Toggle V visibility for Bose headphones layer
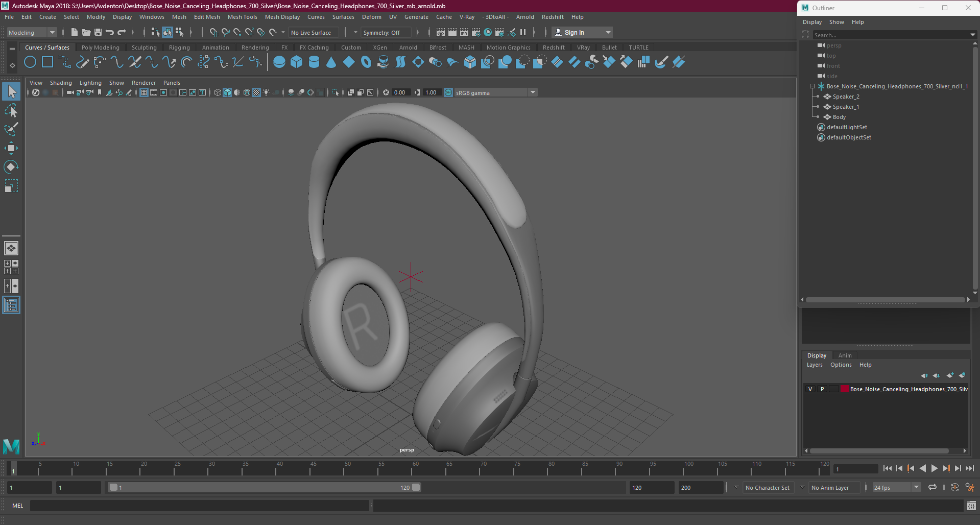Viewport: 980px width, 525px height. click(x=810, y=389)
